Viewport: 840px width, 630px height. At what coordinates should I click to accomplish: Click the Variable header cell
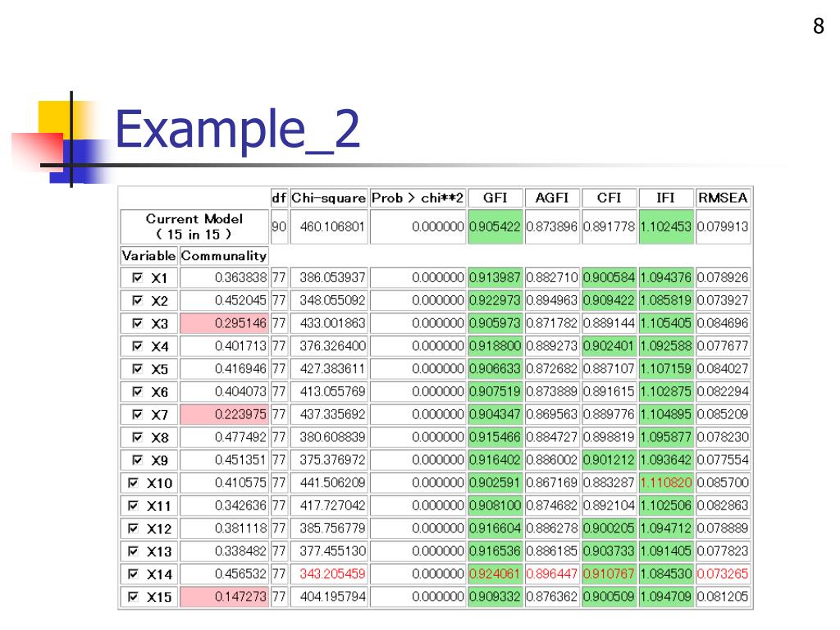(148, 256)
